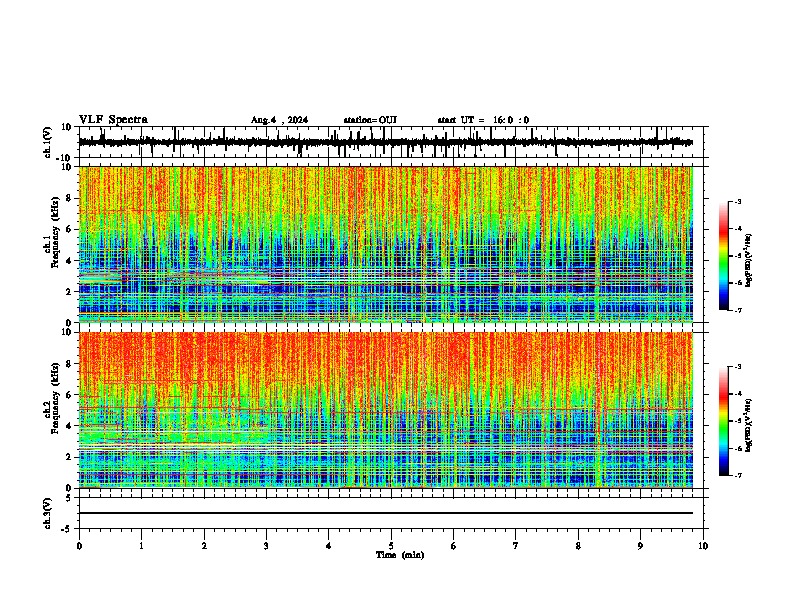Select the "Aug.4 , 2024" date label
The width and height of the screenshot is (792, 612).
pyautogui.click(x=279, y=120)
